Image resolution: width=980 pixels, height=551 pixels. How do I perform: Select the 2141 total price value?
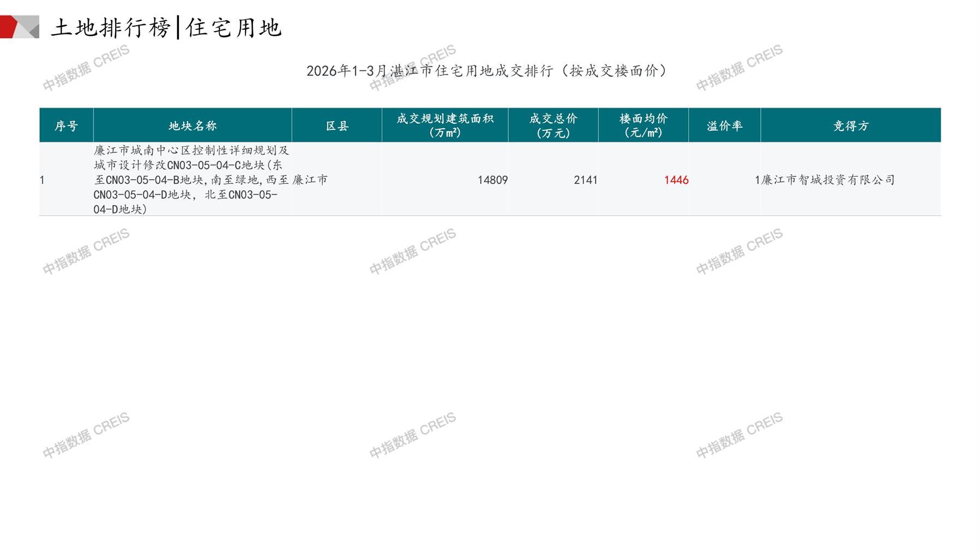[585, 180]
